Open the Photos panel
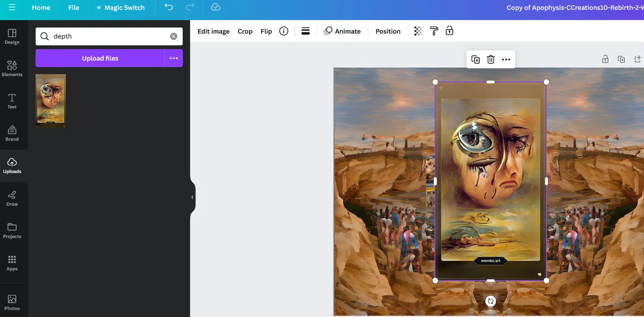The width and height of the screenshot is (644, 317). 12,302
